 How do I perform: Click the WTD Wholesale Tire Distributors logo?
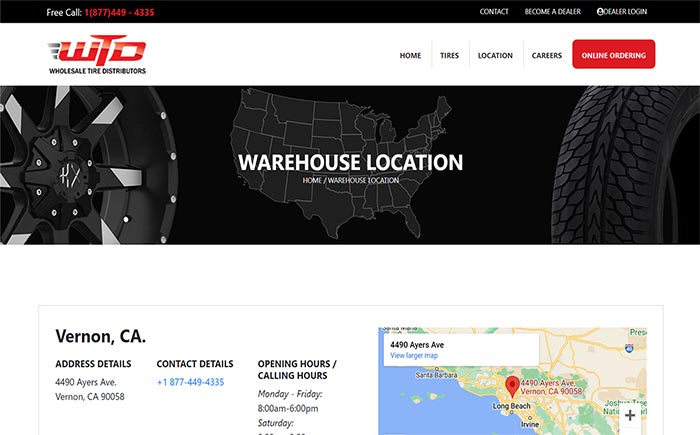[x=97, y=54]
